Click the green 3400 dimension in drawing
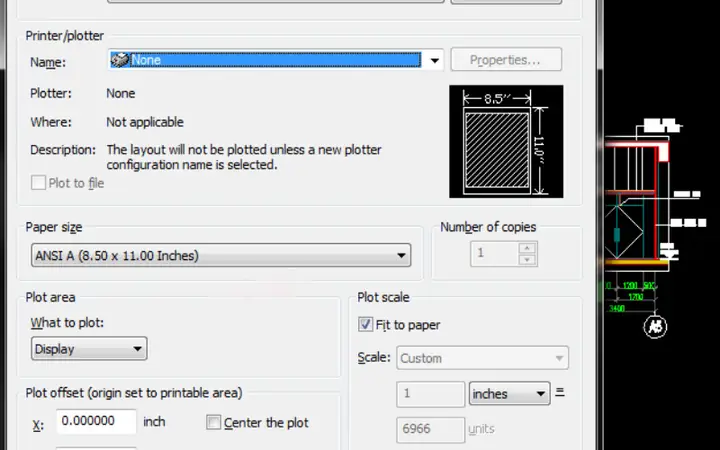The width and height of the screenshot is (720, 450). click(616, 308)
